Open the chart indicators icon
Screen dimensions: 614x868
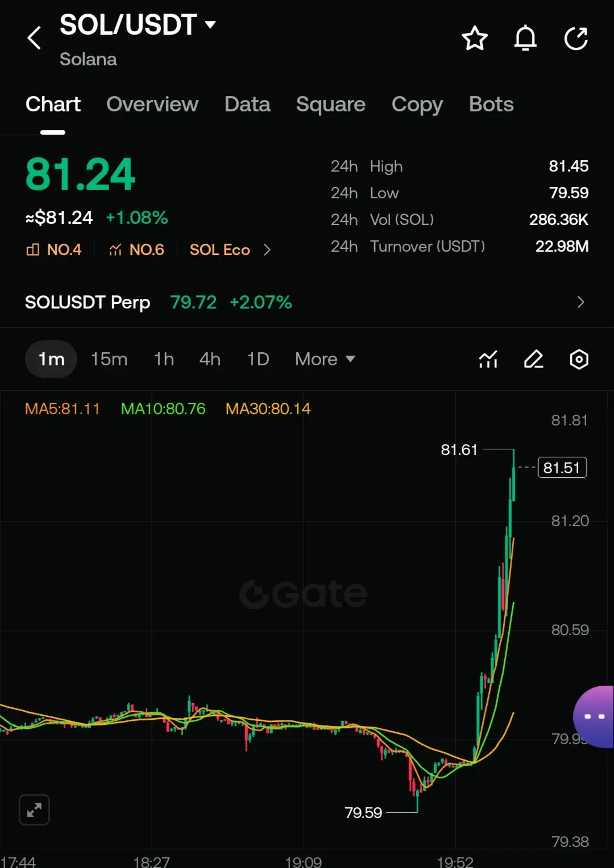(x=488, y=359)
